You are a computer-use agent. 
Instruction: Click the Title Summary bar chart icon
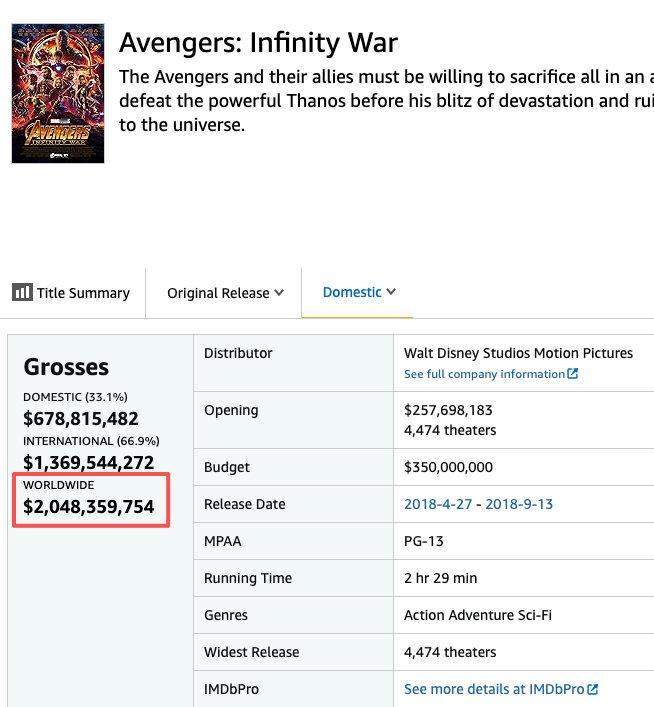click(x=22, y=292)
